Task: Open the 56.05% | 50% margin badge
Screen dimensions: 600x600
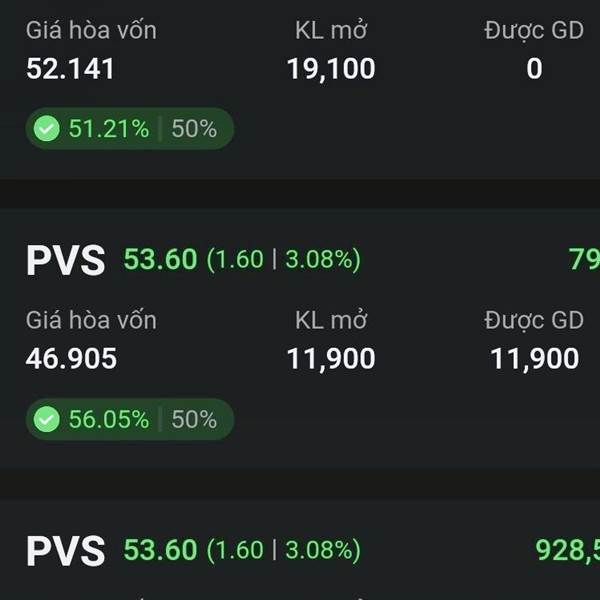Action: [x=130, y=419]
